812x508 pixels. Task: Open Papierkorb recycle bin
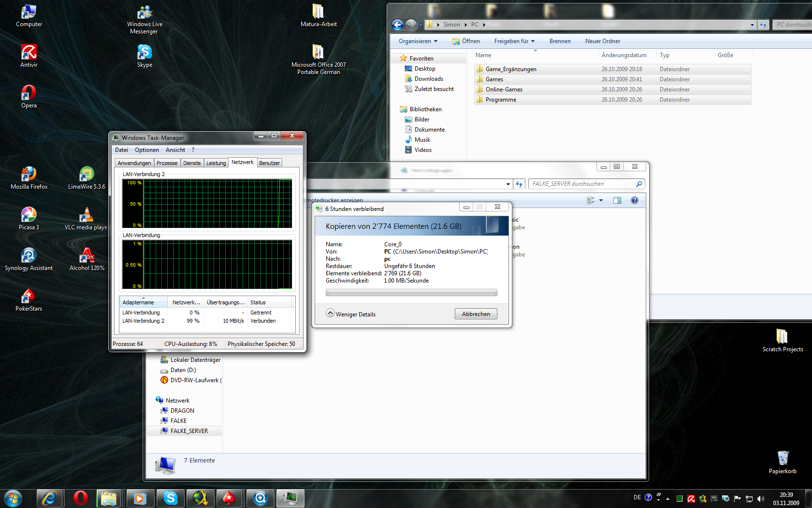click(783, 460)
